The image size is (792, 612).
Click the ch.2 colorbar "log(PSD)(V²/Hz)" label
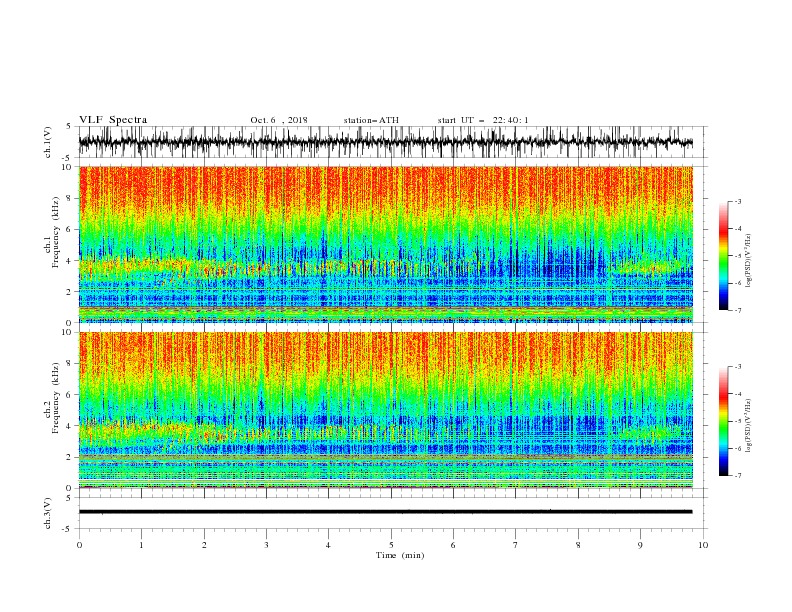(x=748, y=426)
